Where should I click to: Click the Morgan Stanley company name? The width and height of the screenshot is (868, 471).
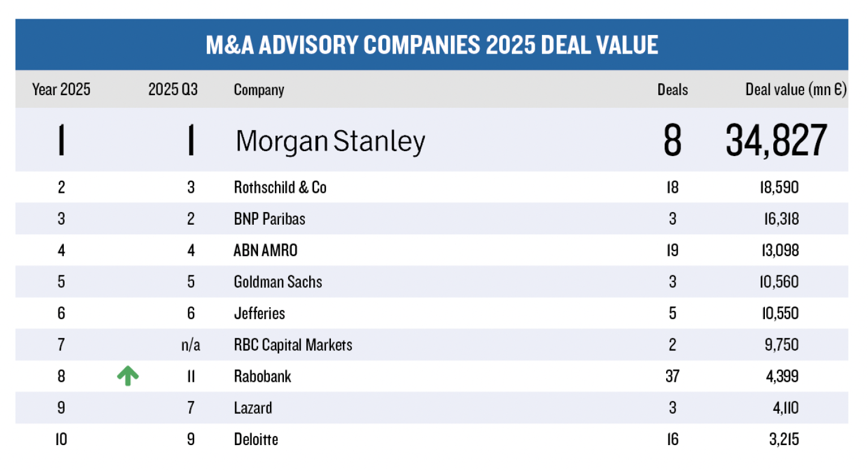(330, 141)
